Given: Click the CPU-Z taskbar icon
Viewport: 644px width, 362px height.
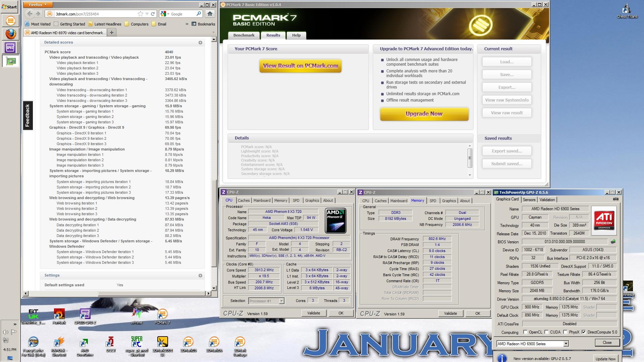Looking at the screenshot, I should [x=10, y=47].
